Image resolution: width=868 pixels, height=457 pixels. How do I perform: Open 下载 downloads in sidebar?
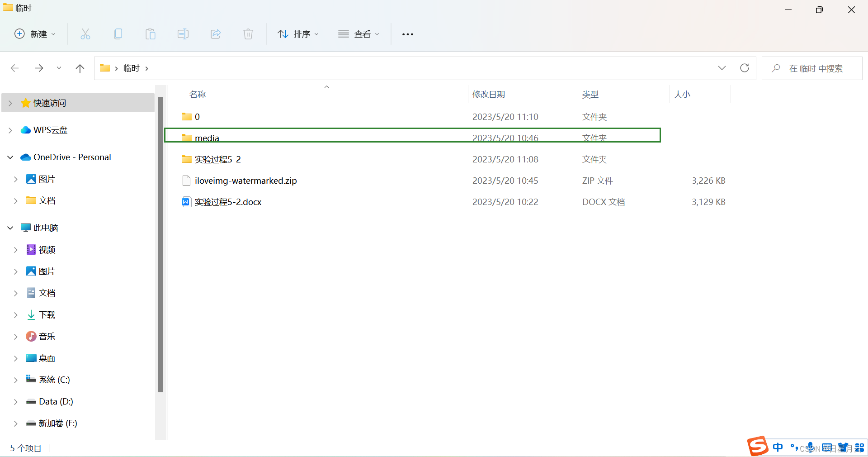point(47,315)
